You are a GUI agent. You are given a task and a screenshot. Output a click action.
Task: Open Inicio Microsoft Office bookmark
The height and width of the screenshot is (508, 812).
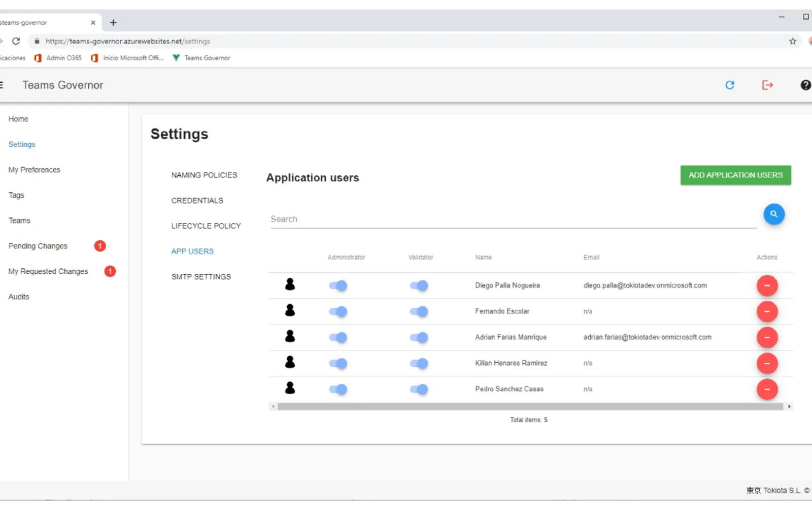(x=127, y=58)
